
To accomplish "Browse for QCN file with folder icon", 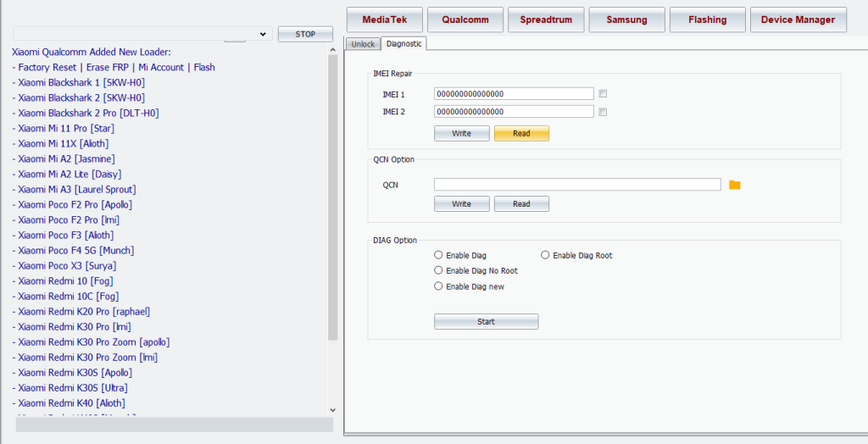I will pyautogui.click(x=735, y=185).
